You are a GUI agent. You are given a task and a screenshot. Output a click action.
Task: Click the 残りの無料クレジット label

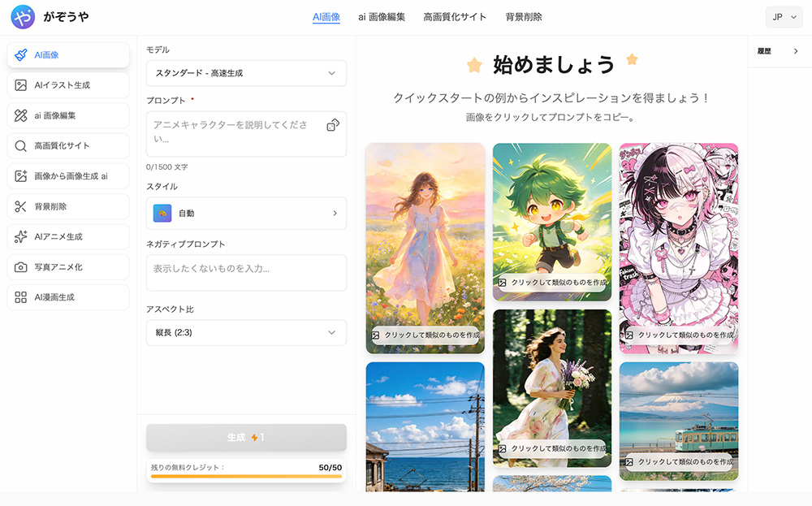[x=188, y=467]
